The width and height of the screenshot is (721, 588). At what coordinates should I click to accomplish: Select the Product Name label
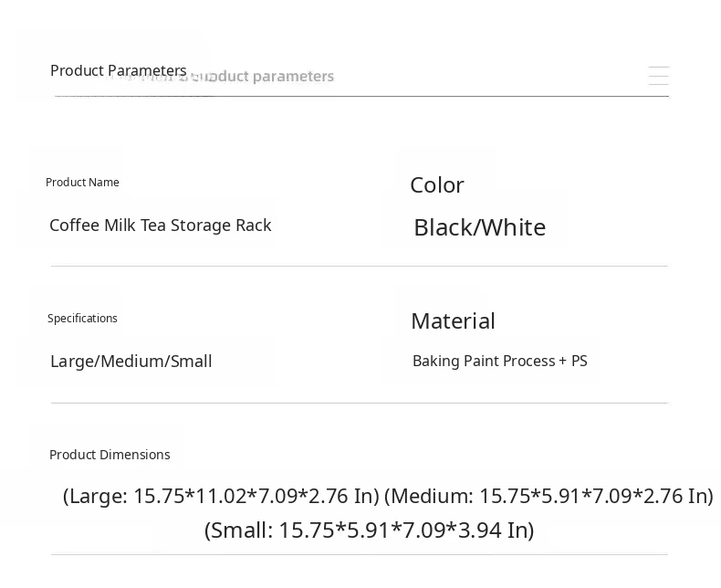click(x=82, y=183)
